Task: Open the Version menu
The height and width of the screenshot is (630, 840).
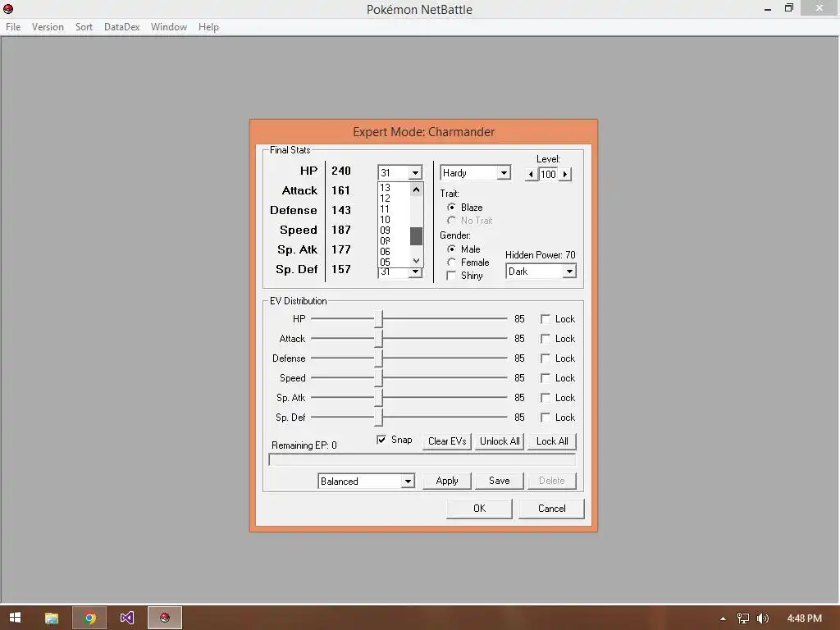Action: pos(48,27)
